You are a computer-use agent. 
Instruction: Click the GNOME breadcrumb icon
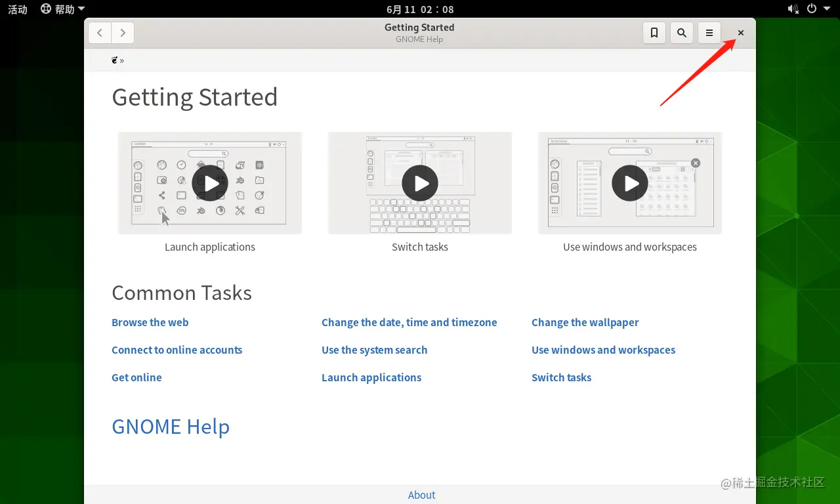pyautogui.click(x=115, y=60)
